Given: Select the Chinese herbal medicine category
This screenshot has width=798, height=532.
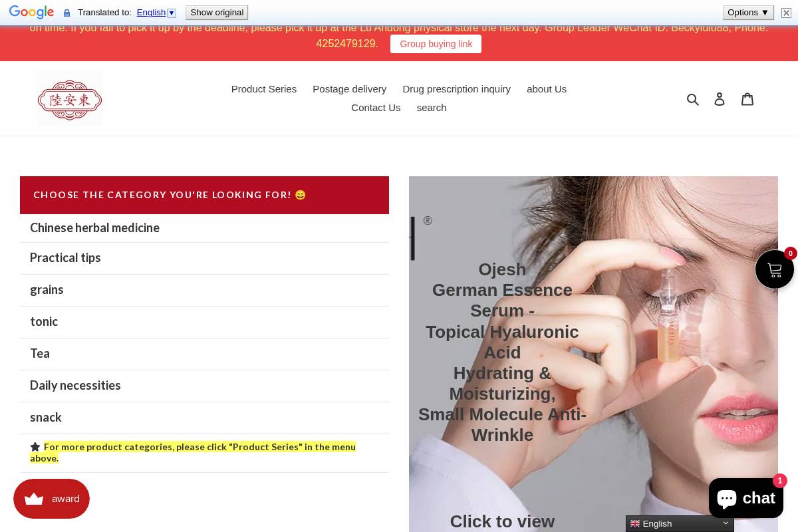Looking at the screenshot, I should (94, 228).
